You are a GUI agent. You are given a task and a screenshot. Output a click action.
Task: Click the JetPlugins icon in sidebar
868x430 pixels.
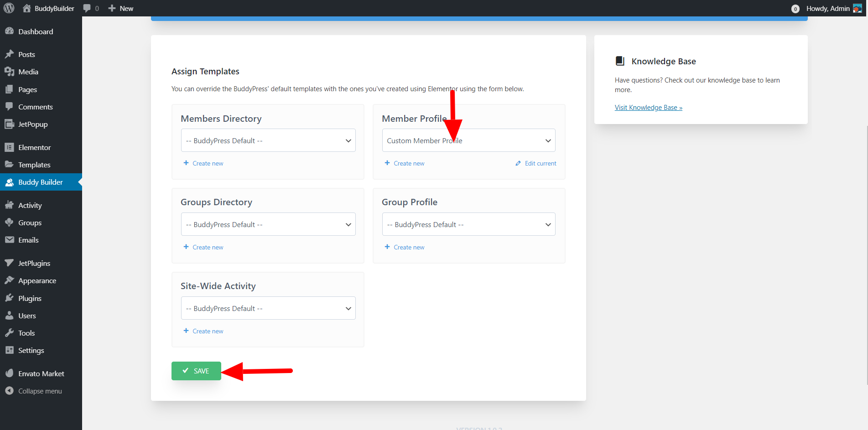[x=9, y=263]
